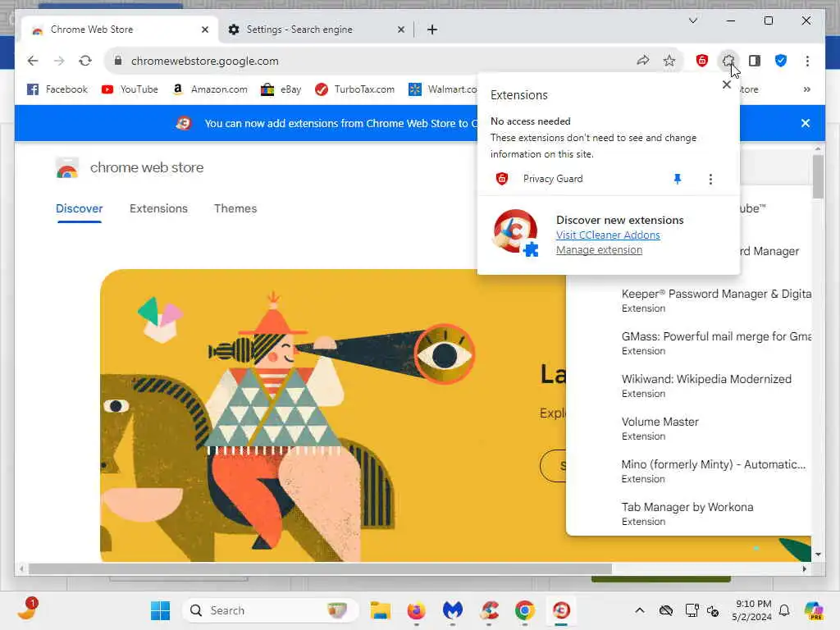Unpin Privacy Guard with the pin icon

(x=677, y=179)
